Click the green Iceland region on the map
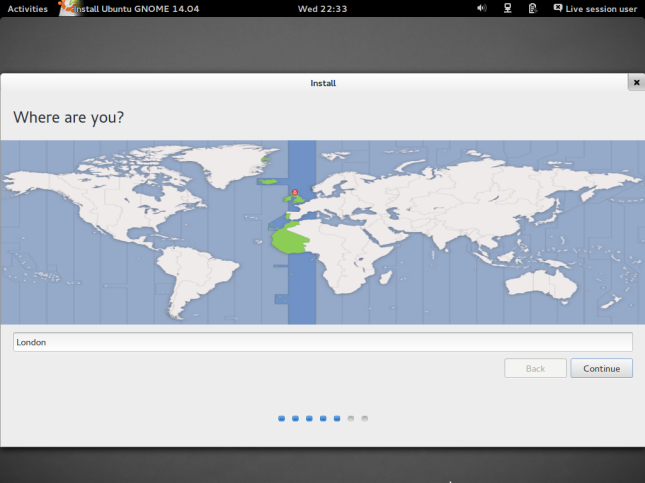This screenshot has height=483, width=645. point(269,181)
